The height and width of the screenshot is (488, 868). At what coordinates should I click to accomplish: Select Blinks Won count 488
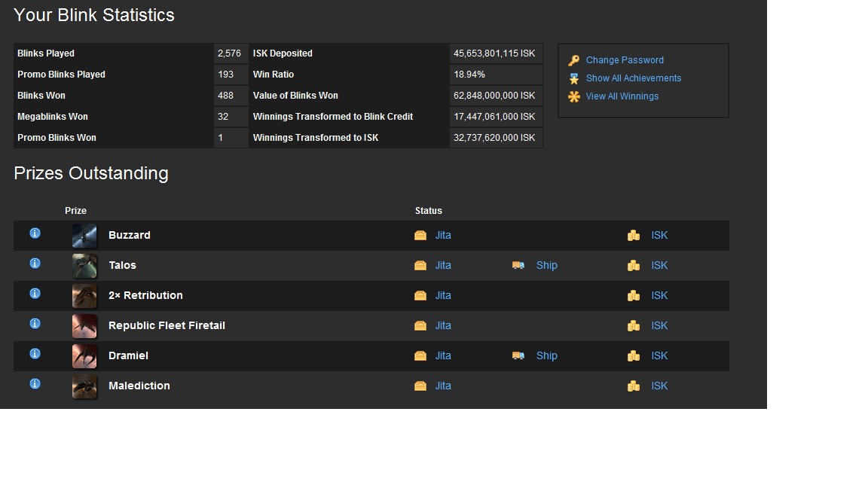coord(225,95)
